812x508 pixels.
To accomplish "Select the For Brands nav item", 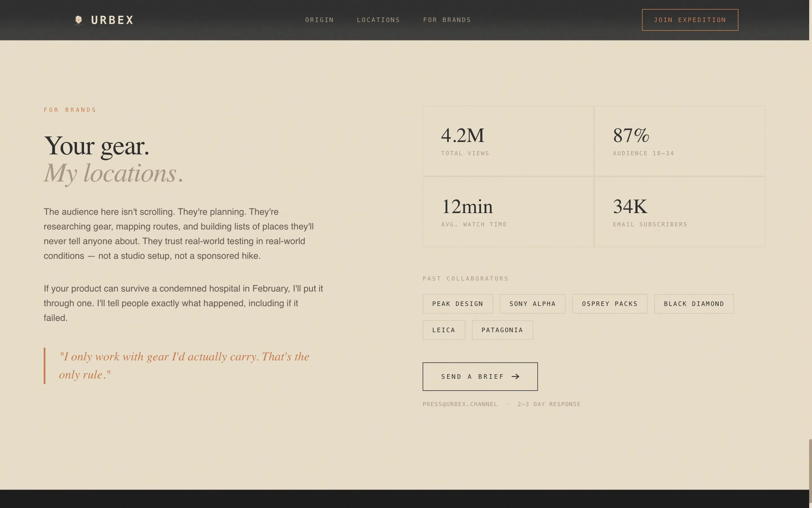I will click(447, 20).
